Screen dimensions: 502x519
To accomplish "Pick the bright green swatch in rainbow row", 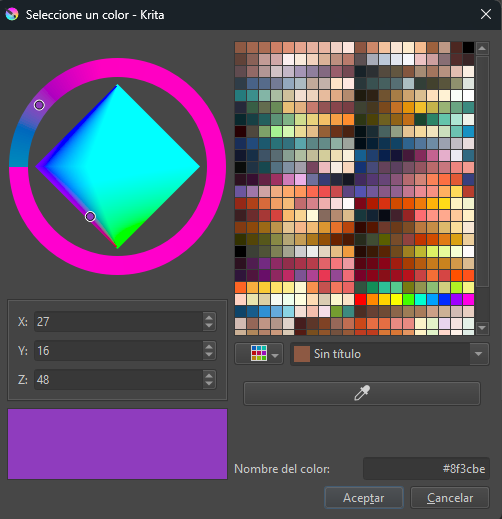I will tap(408, 299).
